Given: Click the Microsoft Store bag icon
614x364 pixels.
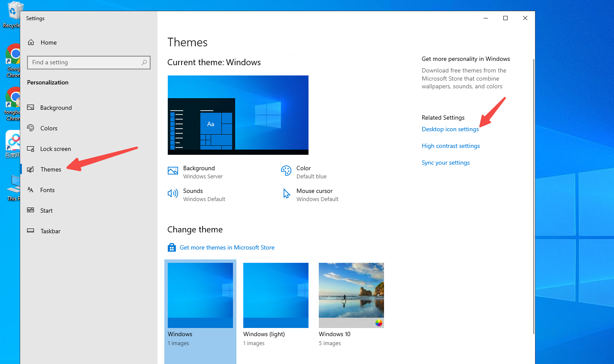Looking at the screenshot, I should (x=172, y=248).
